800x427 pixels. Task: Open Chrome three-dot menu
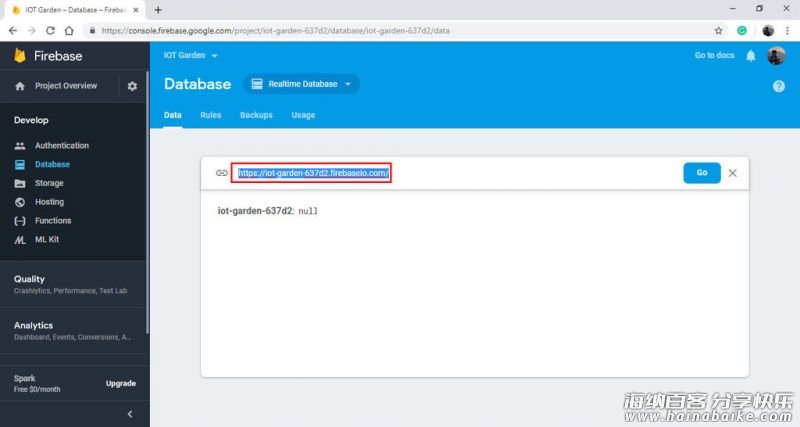coord(787,31)
